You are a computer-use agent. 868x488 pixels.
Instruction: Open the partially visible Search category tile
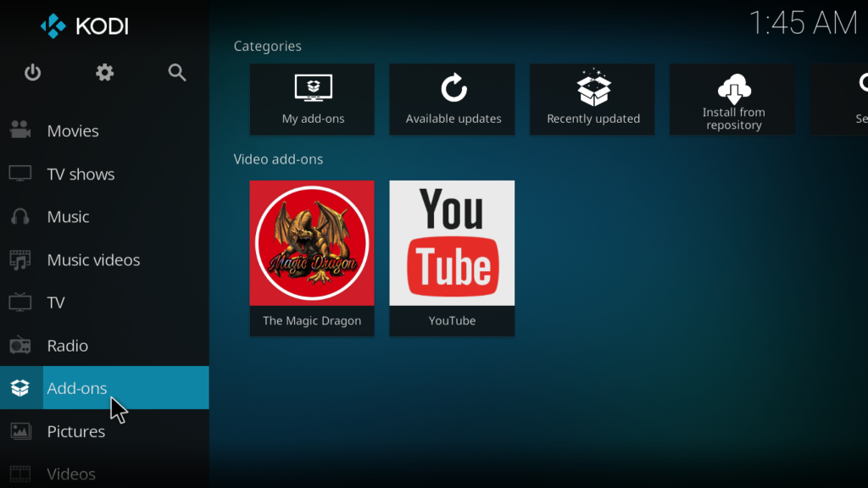pos(838,100)
